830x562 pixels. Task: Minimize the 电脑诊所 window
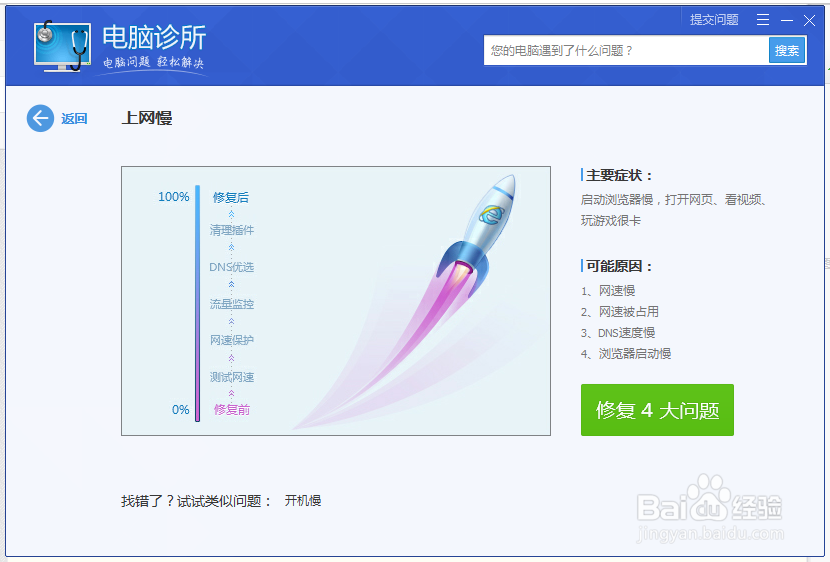click(787, 21)
